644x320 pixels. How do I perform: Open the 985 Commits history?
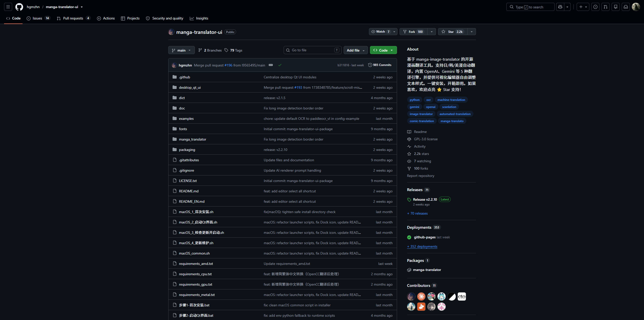coord(380,65)
